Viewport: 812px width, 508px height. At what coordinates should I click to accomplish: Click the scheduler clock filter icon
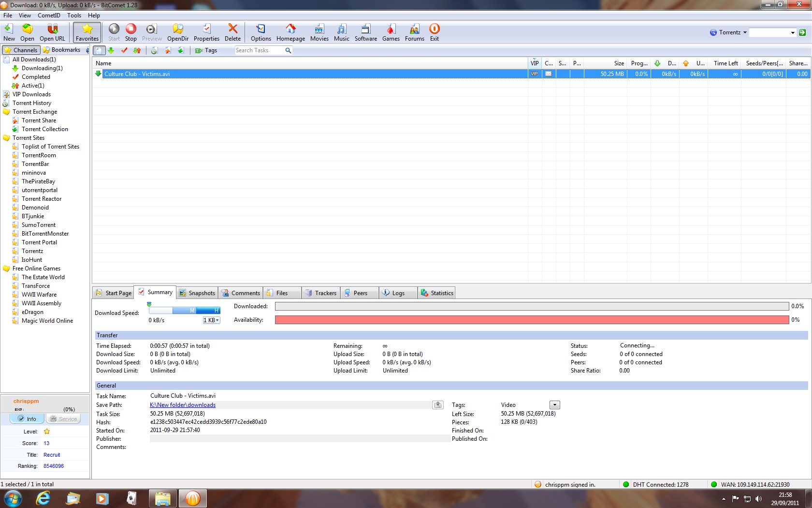tap(154, 50)
